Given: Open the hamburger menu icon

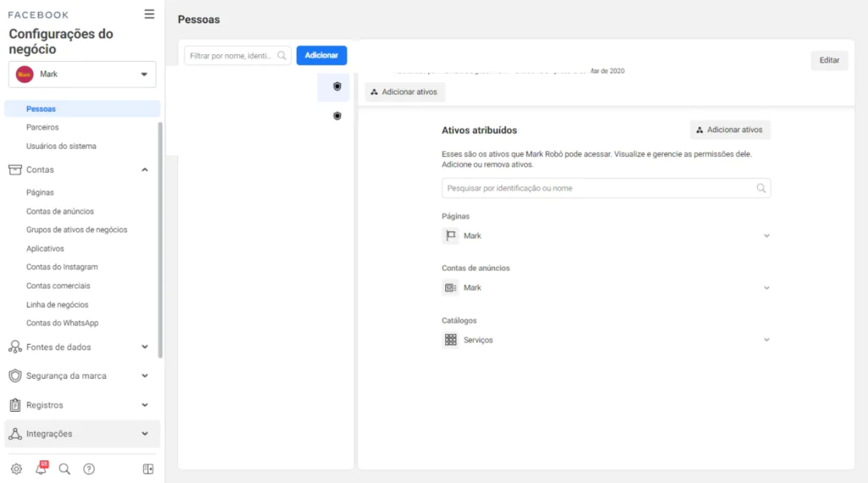Looking at the screenshot, I should click(149, 14).
